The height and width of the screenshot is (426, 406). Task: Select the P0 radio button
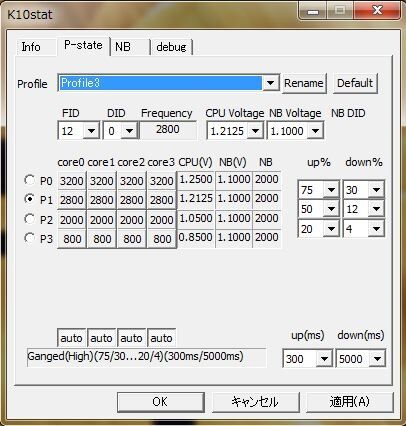(30, 180)
